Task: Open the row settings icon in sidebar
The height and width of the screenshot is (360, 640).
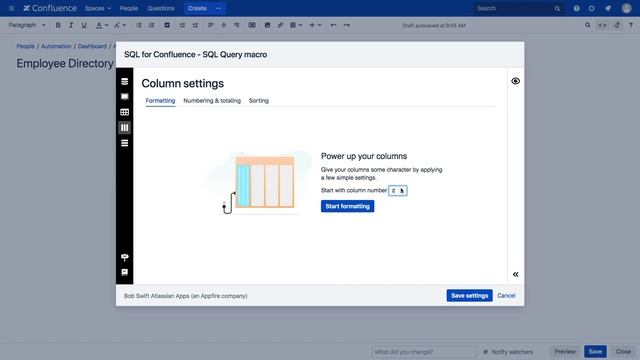Action: 124,143
